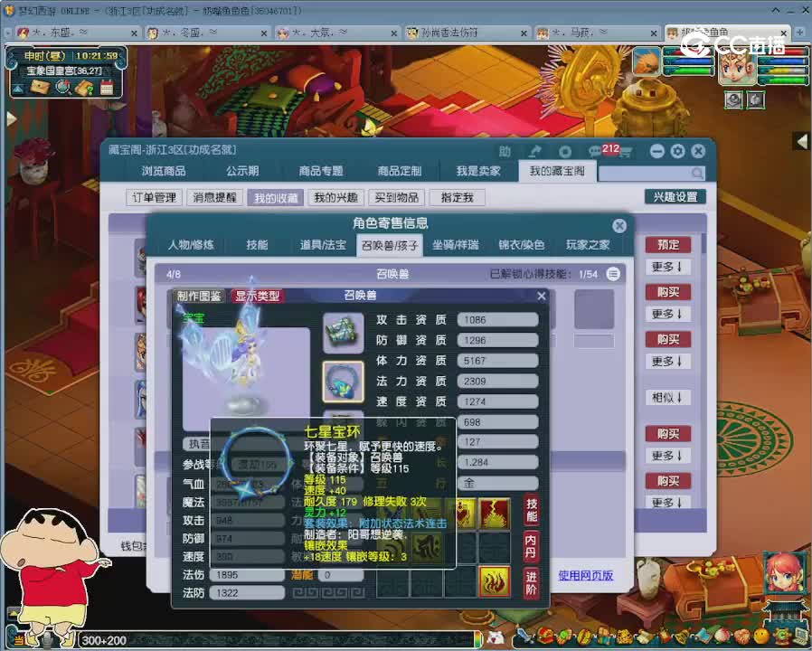Open the gear settings icon of 藏宝阁 window
This screenshot has width=812, height=651.
pyautogui.click(x=677, y=151)
